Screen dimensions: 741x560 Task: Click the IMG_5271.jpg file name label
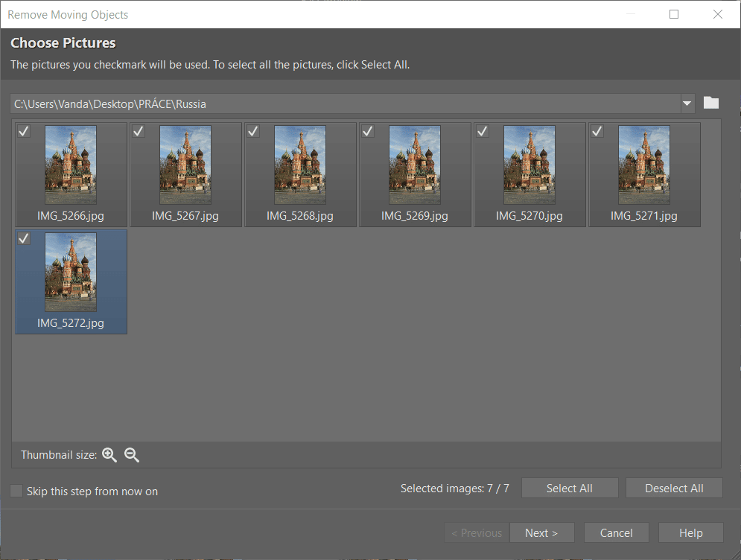pyautogui.click(x=644, y=216)
